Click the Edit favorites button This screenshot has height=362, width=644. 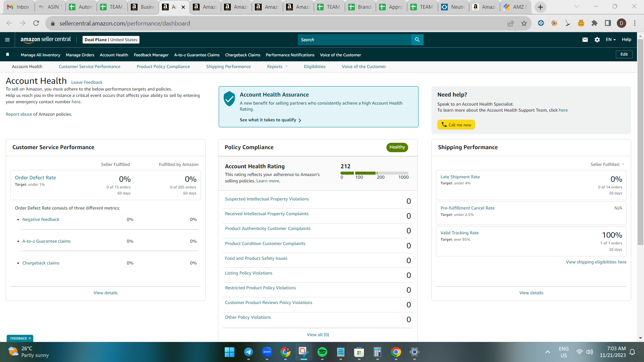(624, 54)
